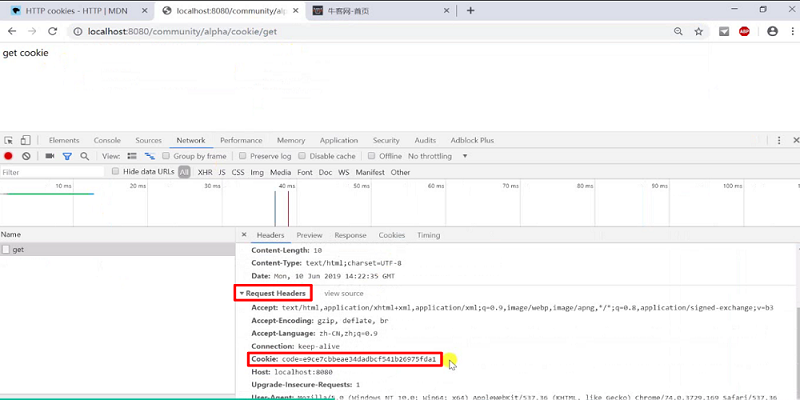Enable Disable cache checkbox
This screenshot has width=800, height=400.
point(302,156)
